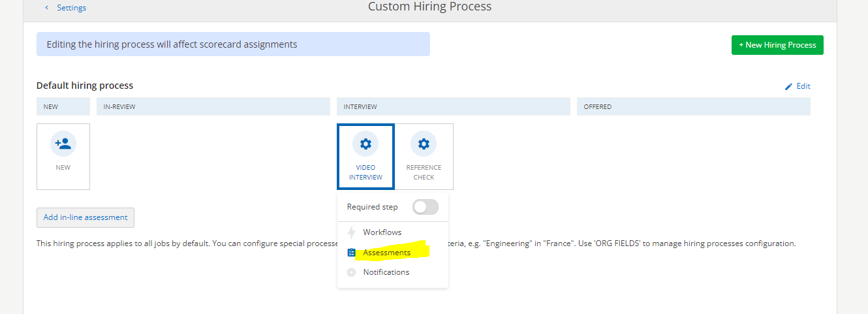
Task: Open the Reference Check gear icon
Action: [424, 144]
